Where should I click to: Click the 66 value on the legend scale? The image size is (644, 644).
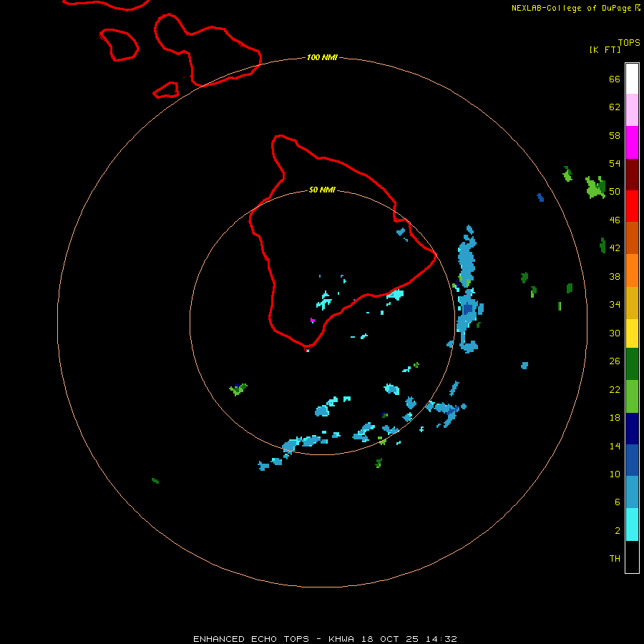[615, 79]
